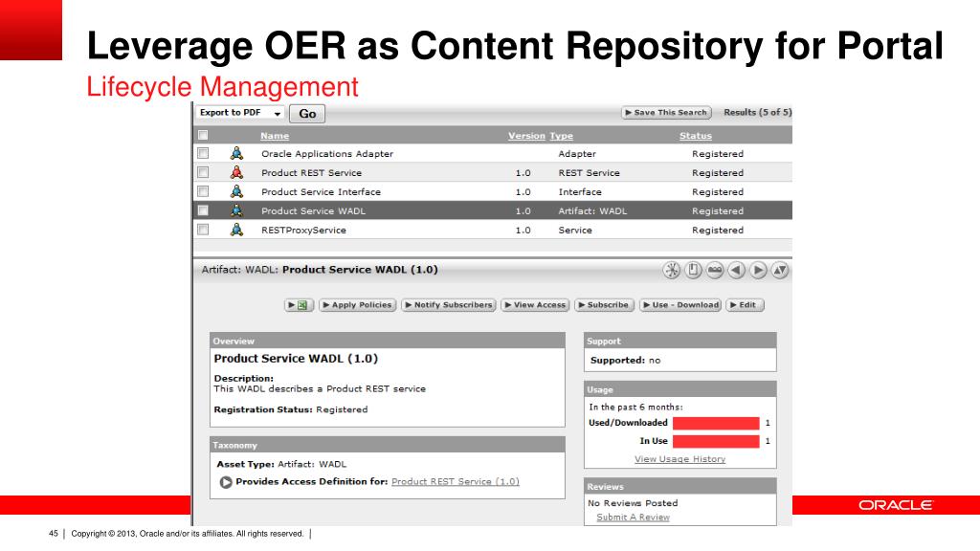
Task: Click the Overview panel header
Action: 388,342
